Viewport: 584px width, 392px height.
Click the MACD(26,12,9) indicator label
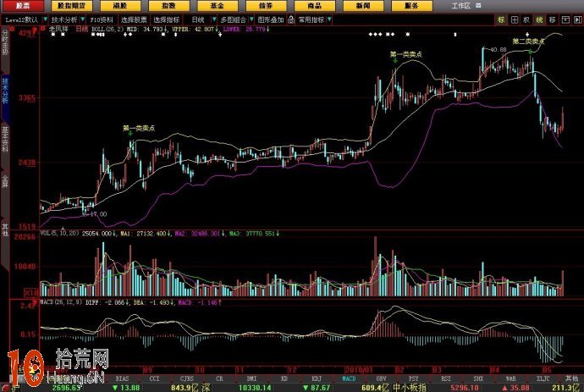coord(61,302)
